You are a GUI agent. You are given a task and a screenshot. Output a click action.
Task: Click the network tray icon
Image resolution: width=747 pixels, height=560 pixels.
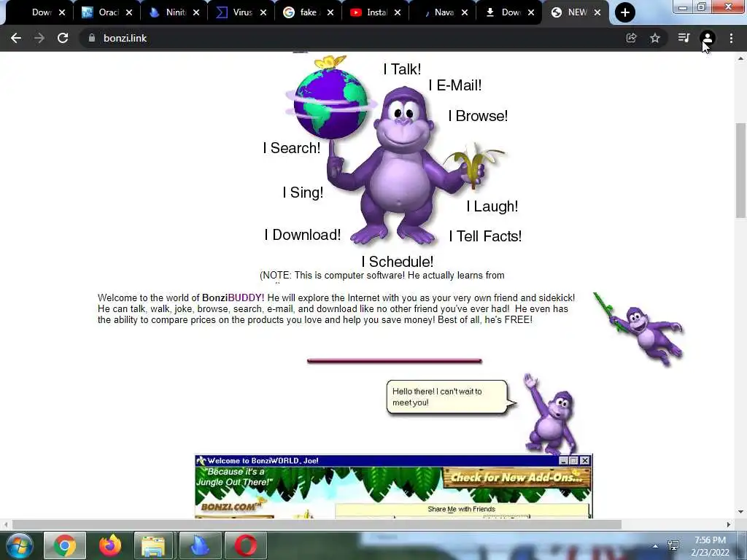(673, 545)
